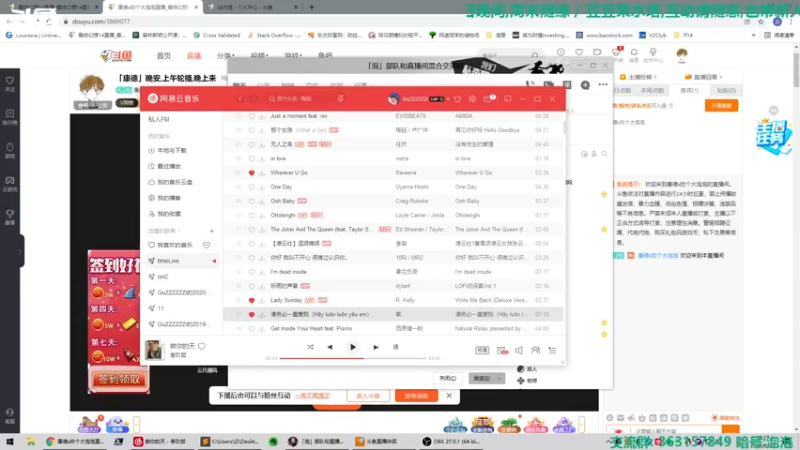
Task: Open the skin (t-shirt) icon in music player
Action: [458, 99]
